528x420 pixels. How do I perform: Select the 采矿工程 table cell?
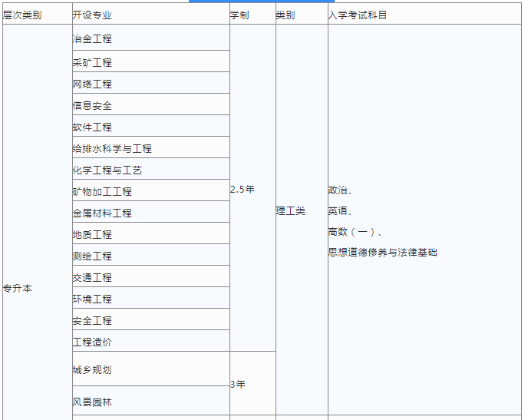[x=92, y=62]
